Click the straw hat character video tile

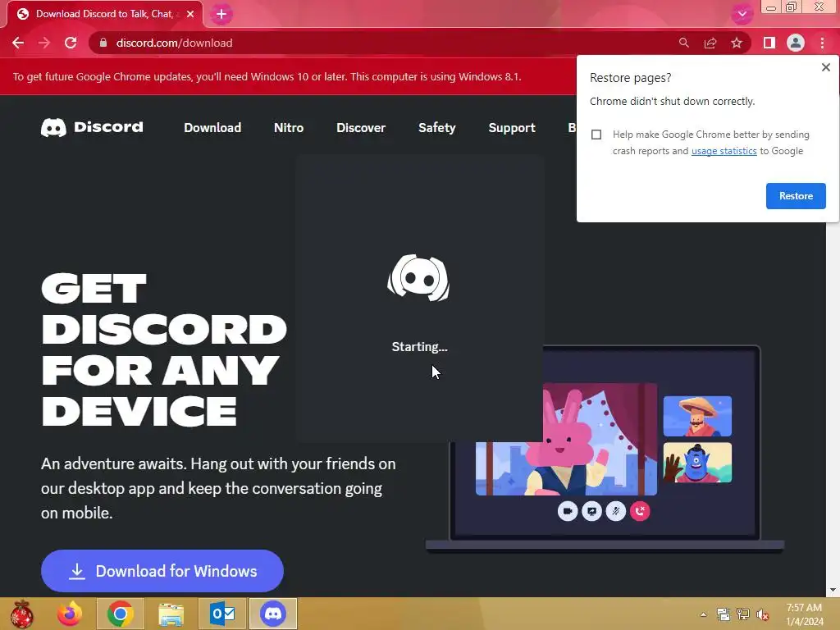point(697,416)
